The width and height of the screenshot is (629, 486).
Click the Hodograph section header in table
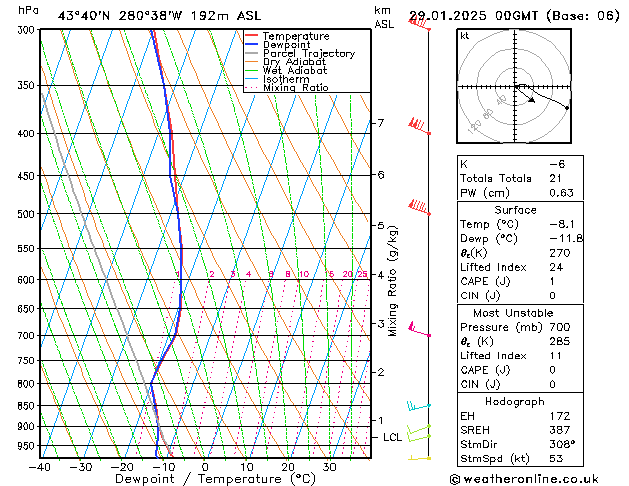tap(516, 401)
